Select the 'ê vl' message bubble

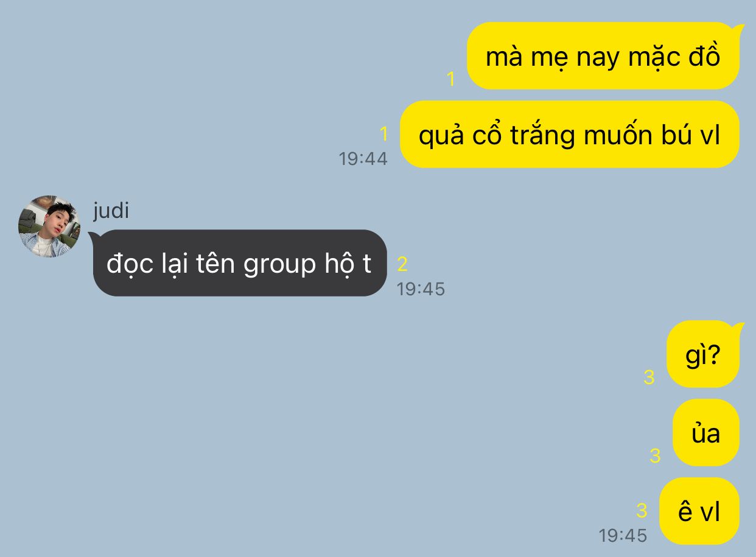699,511
